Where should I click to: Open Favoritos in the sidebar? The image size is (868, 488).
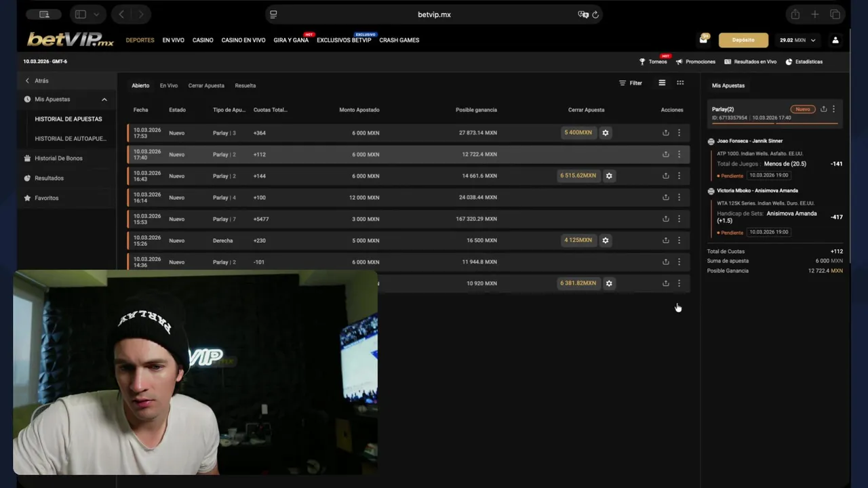47,198
